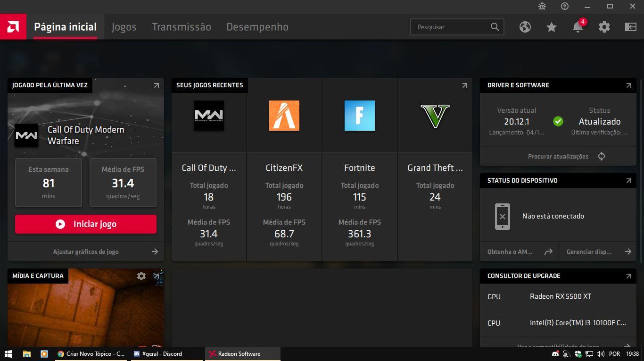Click the disconnected phone icon
This screenshot has width=644, height=361.
coord(503,217)
